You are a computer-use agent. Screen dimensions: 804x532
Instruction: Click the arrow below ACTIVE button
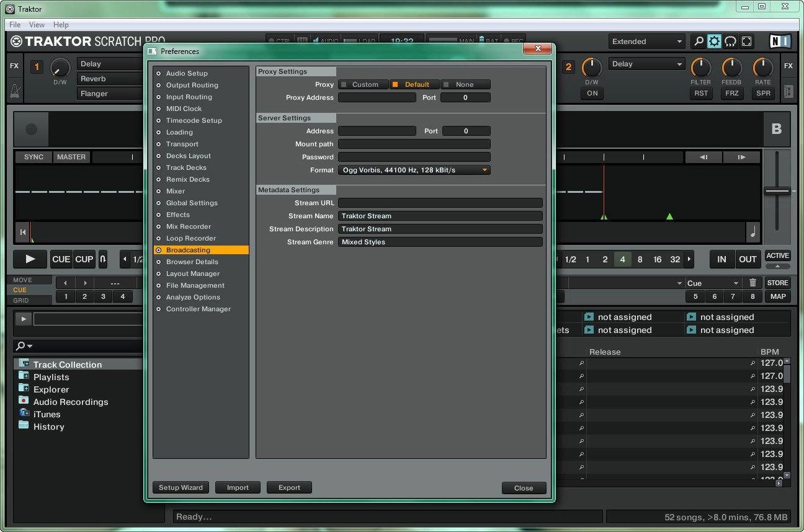(777, 266)
